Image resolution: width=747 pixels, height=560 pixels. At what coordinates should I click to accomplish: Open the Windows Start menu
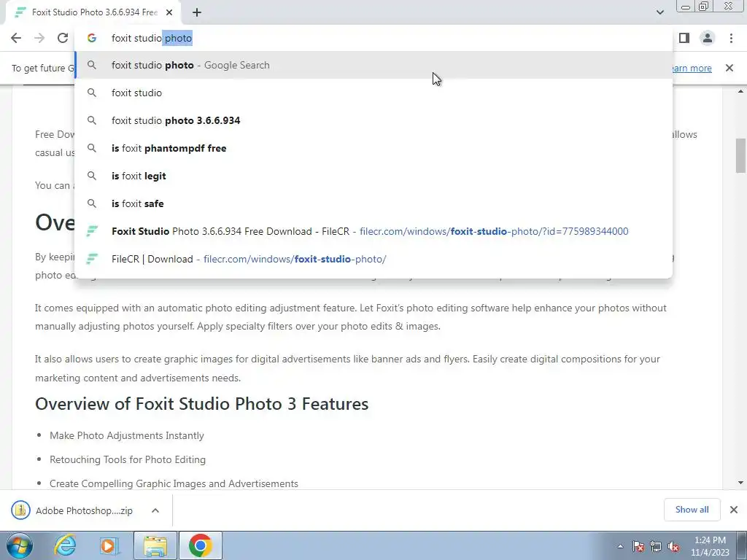[20, 545]
